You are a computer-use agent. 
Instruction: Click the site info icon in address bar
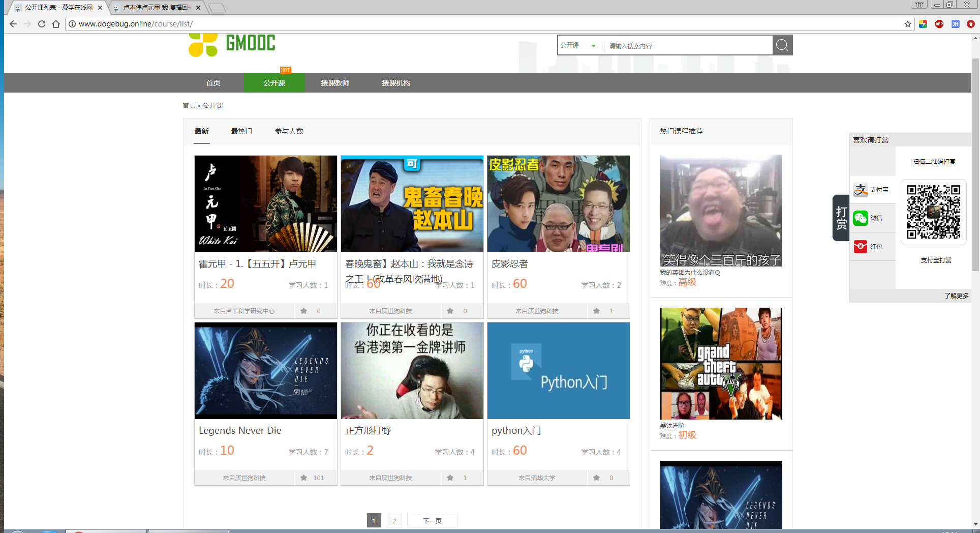72,24
